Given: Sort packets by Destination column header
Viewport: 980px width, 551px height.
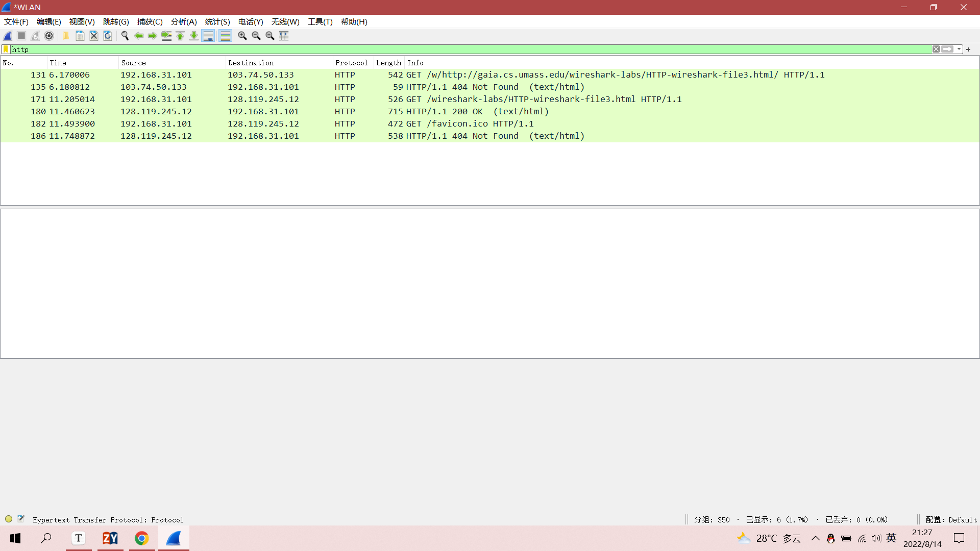Looking at the screenshot, I should coord(279,63).
